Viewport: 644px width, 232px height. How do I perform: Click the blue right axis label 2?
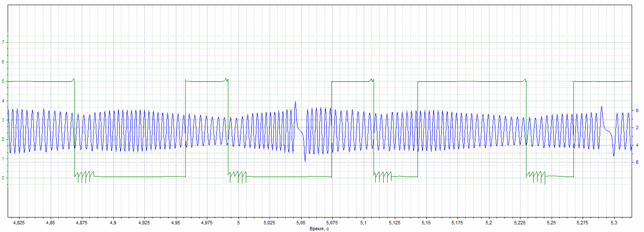637,128
